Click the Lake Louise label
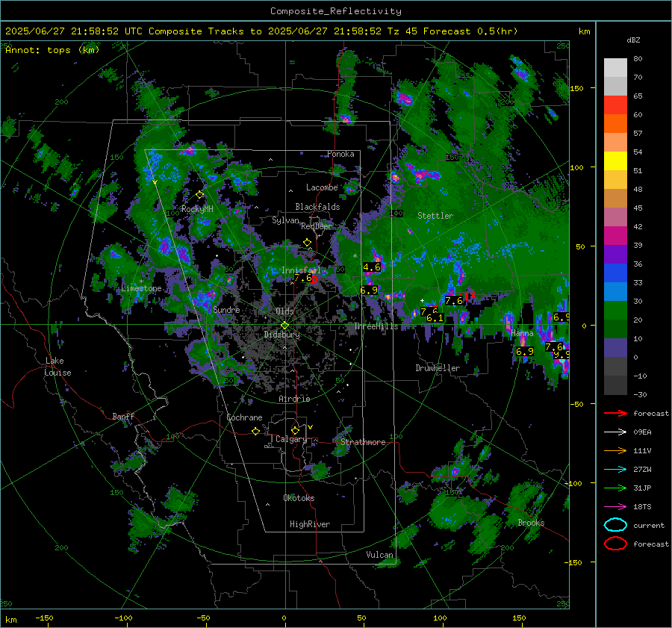The height and width of the screenshot is (628, 672). (57, 367)
